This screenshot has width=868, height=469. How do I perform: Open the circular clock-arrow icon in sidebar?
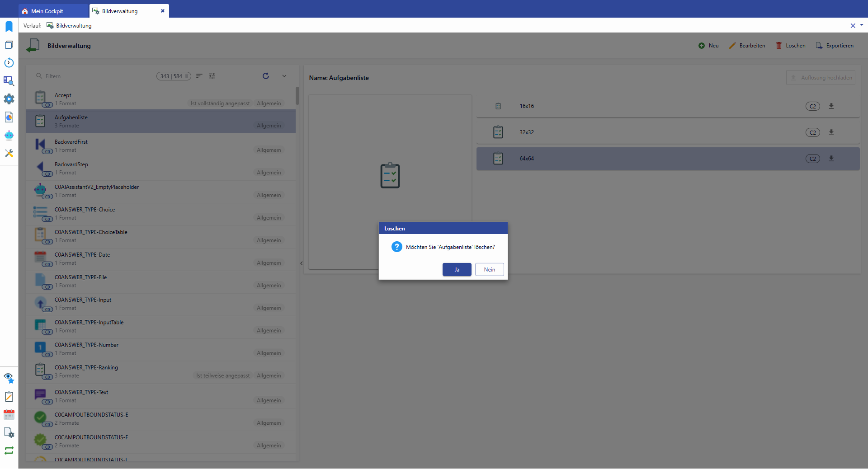pyautogui.click(x=9, y=63)
